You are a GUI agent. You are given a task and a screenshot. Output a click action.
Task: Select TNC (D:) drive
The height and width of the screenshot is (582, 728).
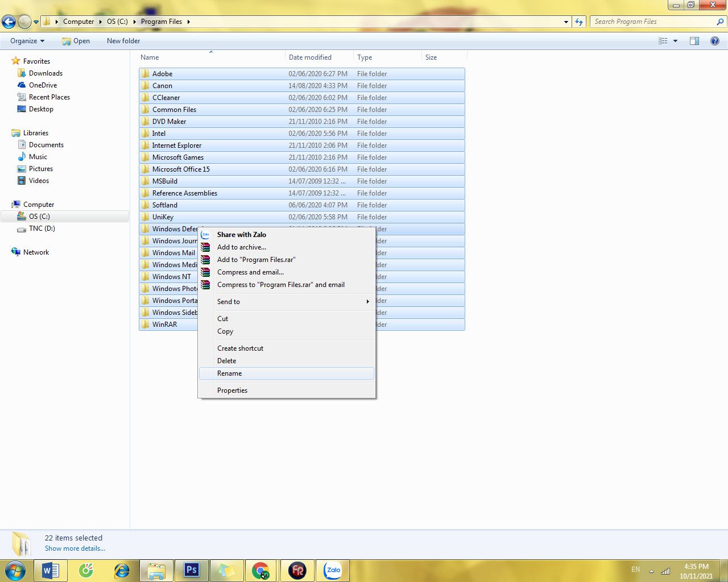[42, 228]
